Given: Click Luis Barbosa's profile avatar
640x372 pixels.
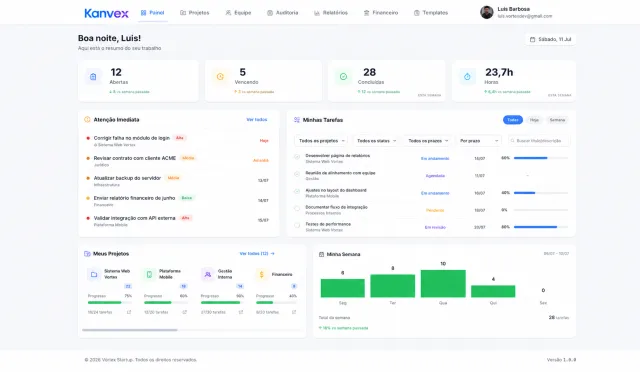Looking at the screenshot, I should [487, 12].
